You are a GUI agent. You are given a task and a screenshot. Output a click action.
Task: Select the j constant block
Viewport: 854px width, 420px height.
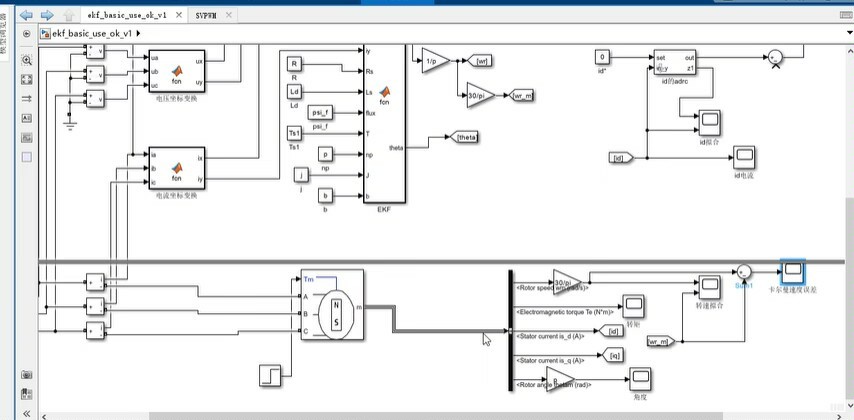click(301, 175)
